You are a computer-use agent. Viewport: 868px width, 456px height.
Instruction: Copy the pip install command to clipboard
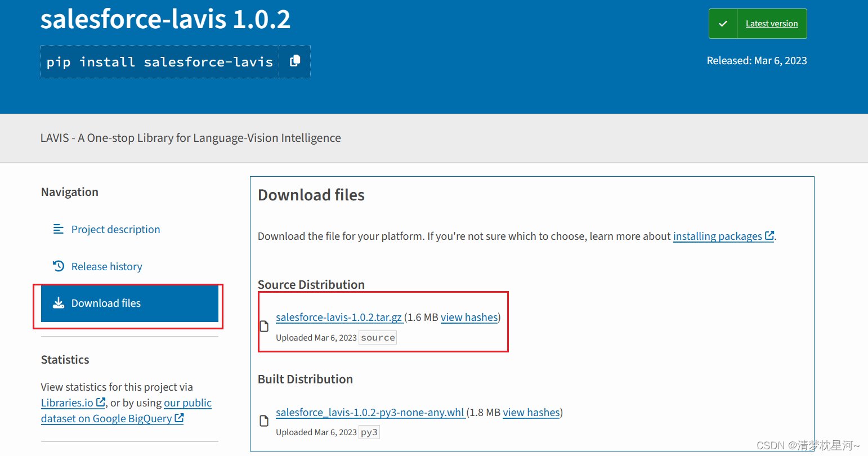click(294, 61)
